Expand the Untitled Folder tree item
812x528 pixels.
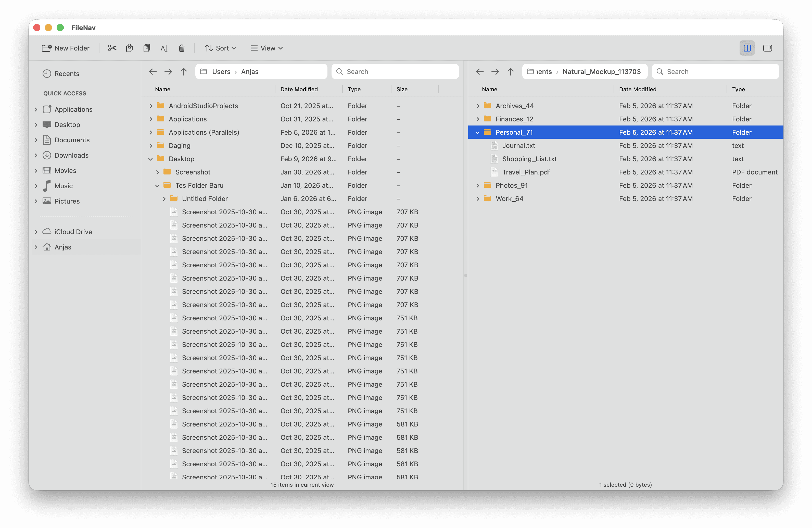(x=164, y=199)
